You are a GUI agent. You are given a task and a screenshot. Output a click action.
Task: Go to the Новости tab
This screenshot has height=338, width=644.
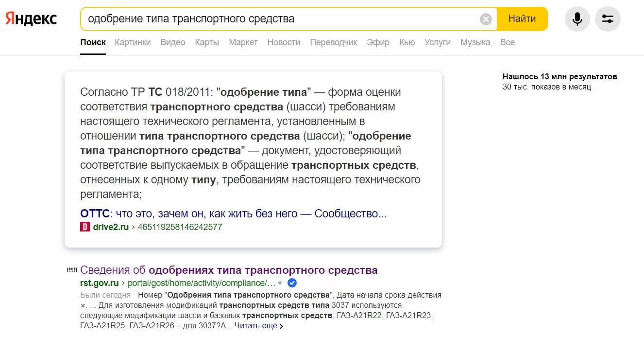284,42
